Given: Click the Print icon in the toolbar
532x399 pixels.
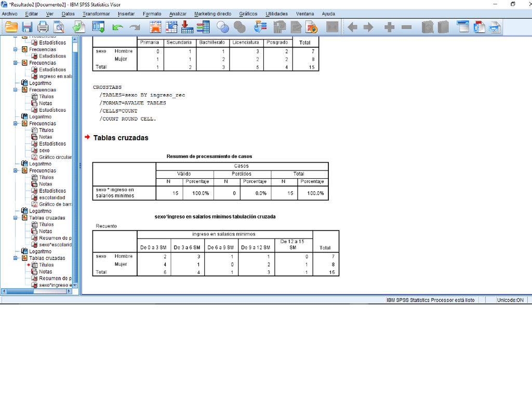Looking at the screenshot, I should (x=43, y=27).
